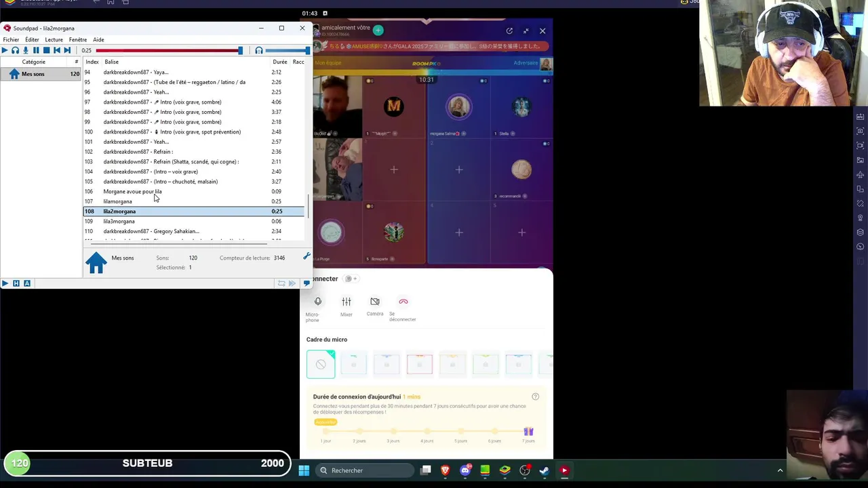Click the morgana Salma seat avatar
Screen dimensions: 868x488
pyautogui.click(x=459, y=106)
